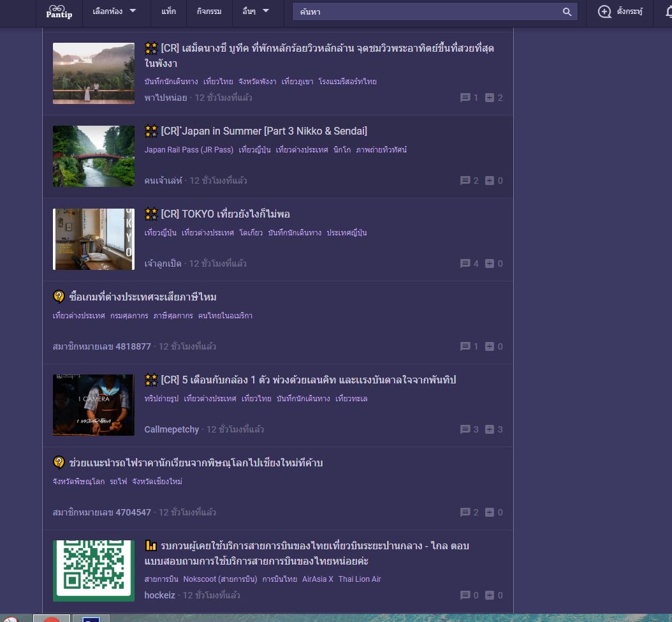
Task: Open the Japan in Summer Part 3 post
Action: (264, 131)
